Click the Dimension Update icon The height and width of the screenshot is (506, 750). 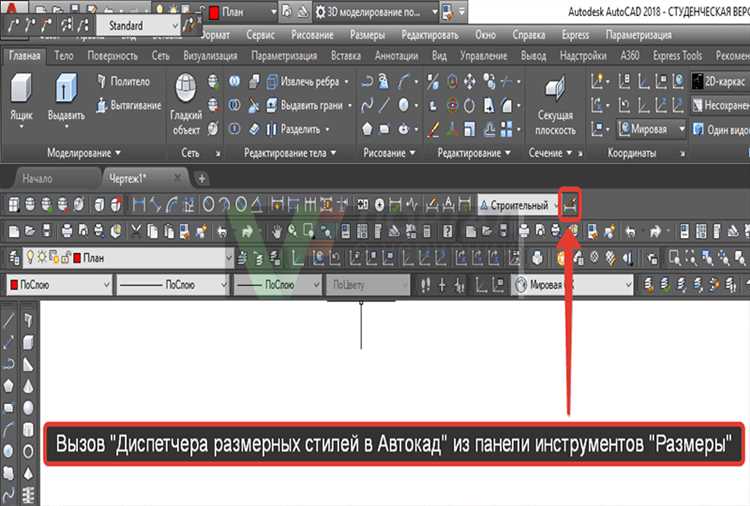(x=464, y=205)
